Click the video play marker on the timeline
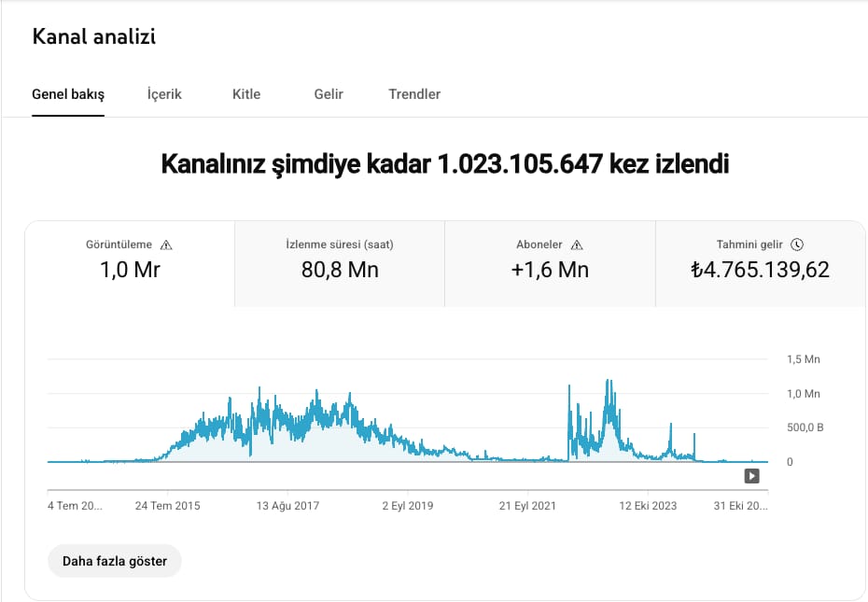The image size is (868, 602). point(751,476)
